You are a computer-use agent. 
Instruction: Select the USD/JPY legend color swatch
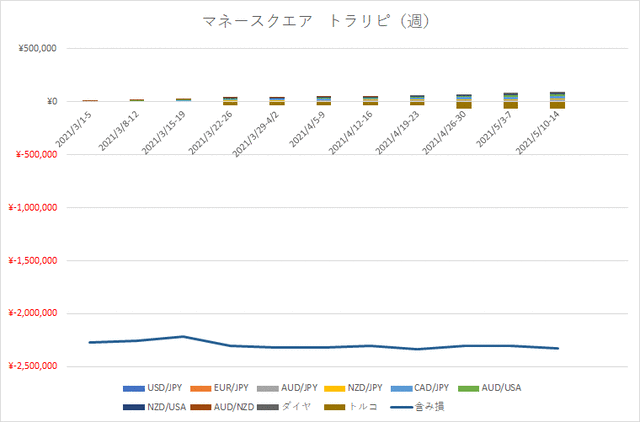point(134,389)
